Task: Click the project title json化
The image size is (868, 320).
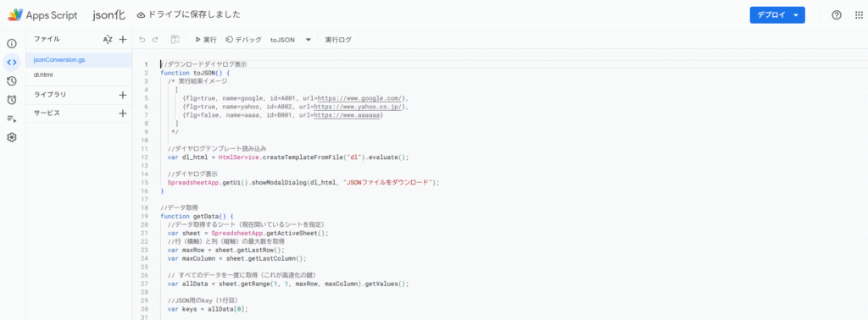Action: (x=108, y=15)
